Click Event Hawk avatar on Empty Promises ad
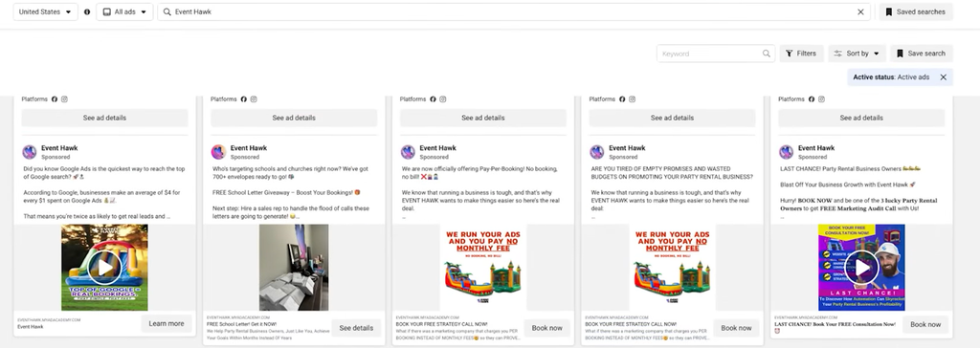Image resolution: width=980 pixels, height=348 pixels. coord(597,152)
